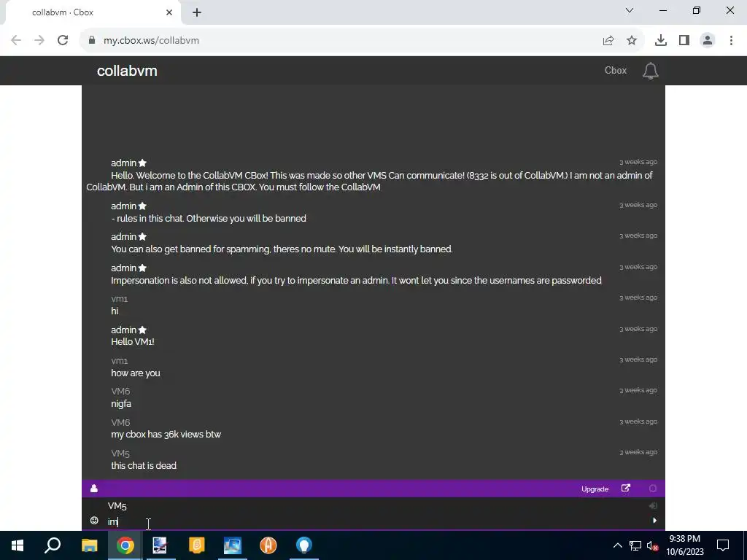Image resolution: width=747 pixels, height=560 pixels.
Task: Click timestamp of 'this chat is dead'
Action: 638,452
